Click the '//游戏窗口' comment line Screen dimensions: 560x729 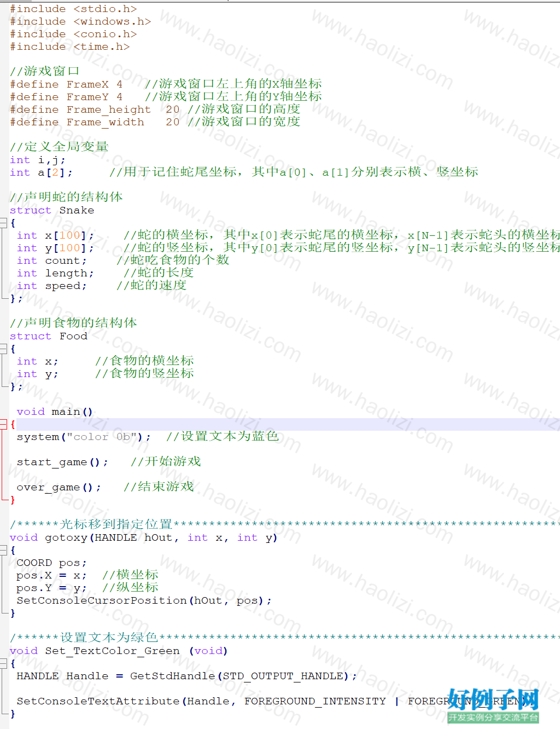pos(45,71)
